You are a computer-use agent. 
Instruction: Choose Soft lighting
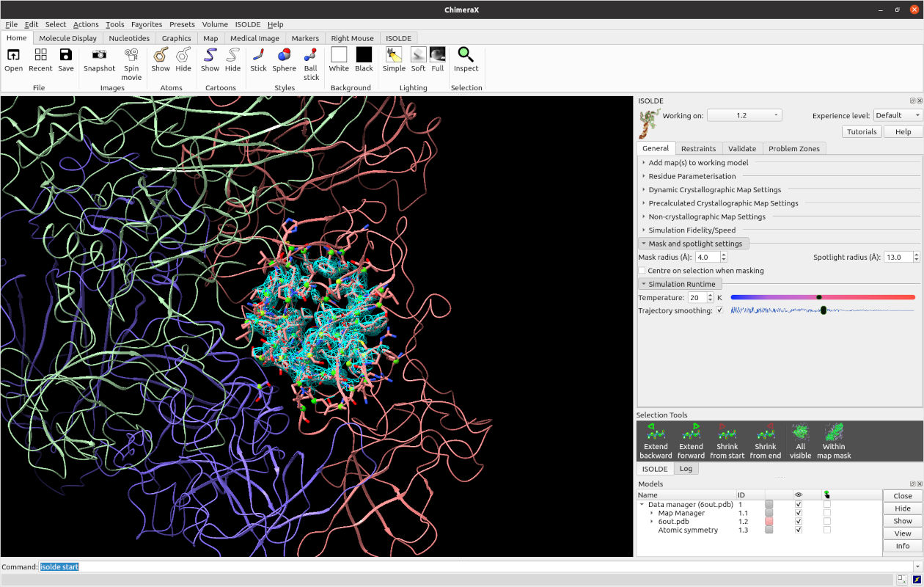click(418, 60)
